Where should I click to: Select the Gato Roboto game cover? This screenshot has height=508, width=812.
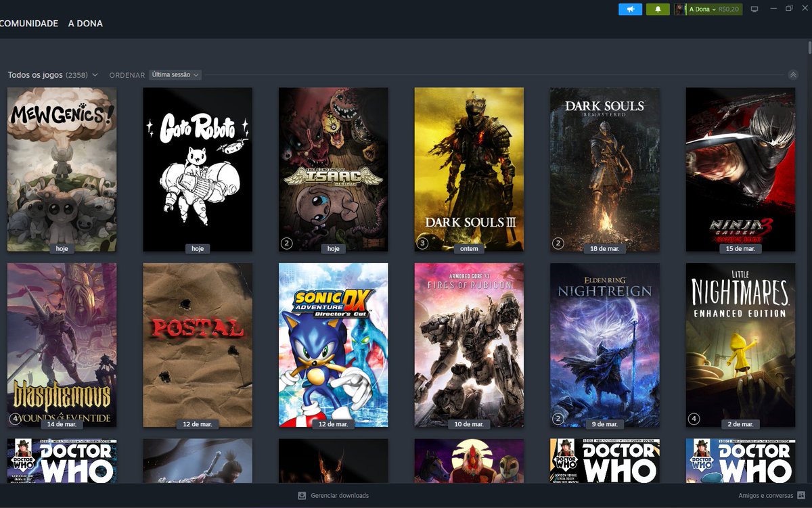[198, 169]
